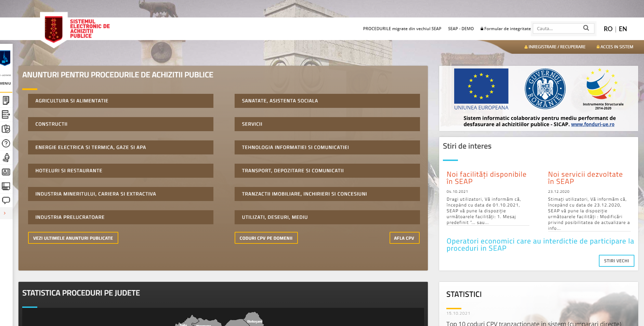Expand the sidebar with the red chevron
Screen dimensions: 644x326
pyautogui.click(x=4, y=213)
